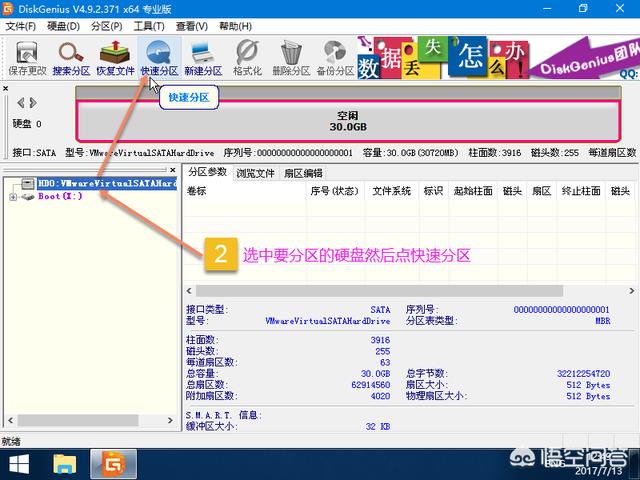Image resolution: width=640 pixels, height=480 pixels.
Task: Click the HD0 hard disk icon in tree
Action: click(28, 184)
